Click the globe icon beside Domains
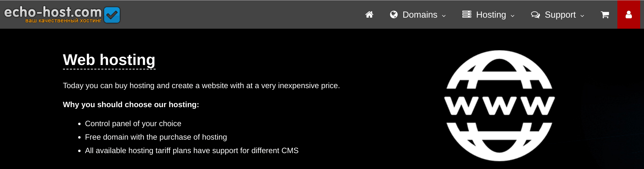Screen dimensions: 644x169 coord(394,15)
